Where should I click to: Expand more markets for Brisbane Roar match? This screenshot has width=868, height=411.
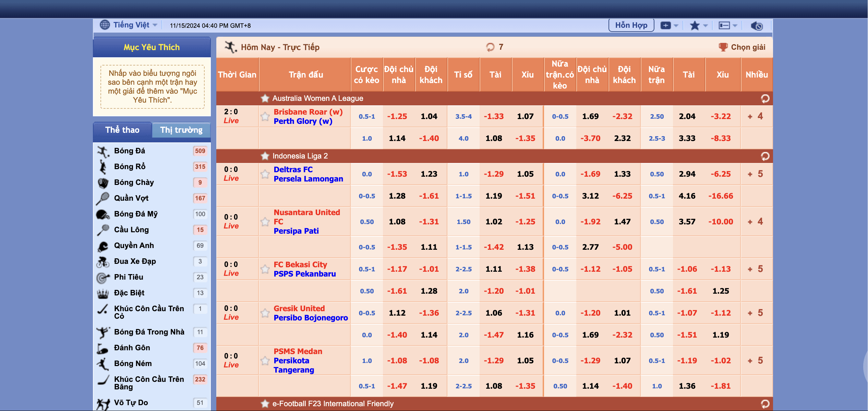point(756,116)
